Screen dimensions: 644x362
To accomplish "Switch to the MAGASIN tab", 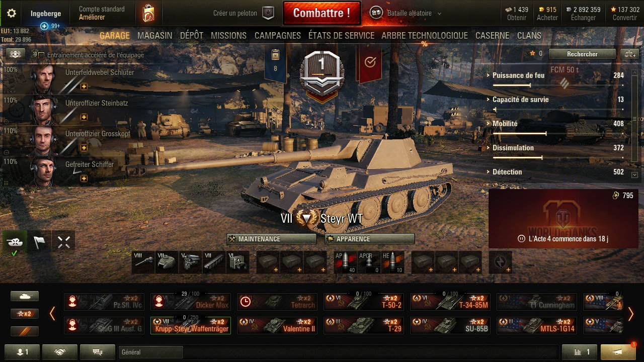I will [154, 36].
